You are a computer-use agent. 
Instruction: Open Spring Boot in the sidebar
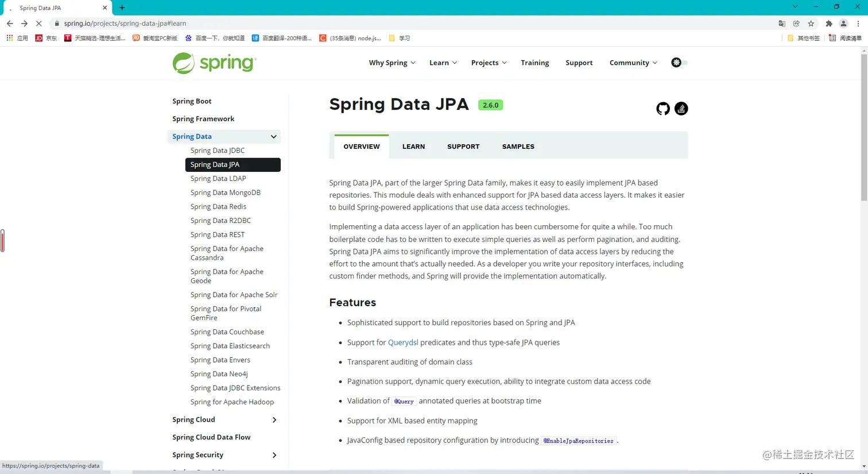click(x=192, y=101)
